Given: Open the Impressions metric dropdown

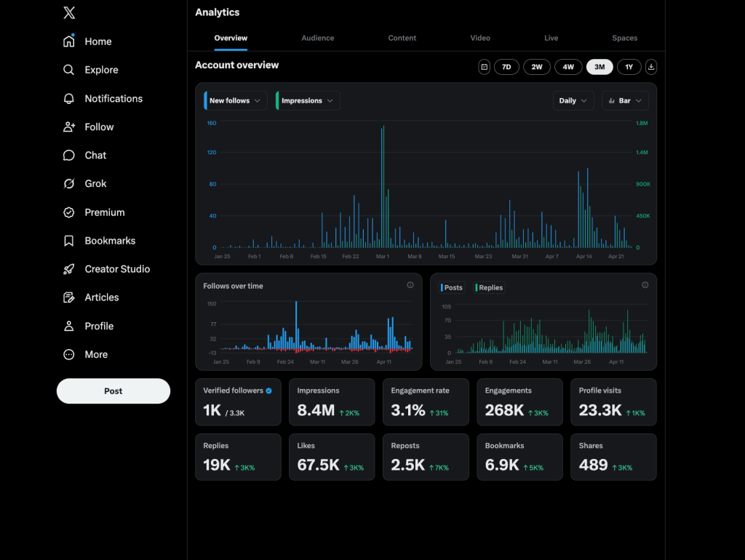Looking at the screenshot, I should [x=308, y=101].
